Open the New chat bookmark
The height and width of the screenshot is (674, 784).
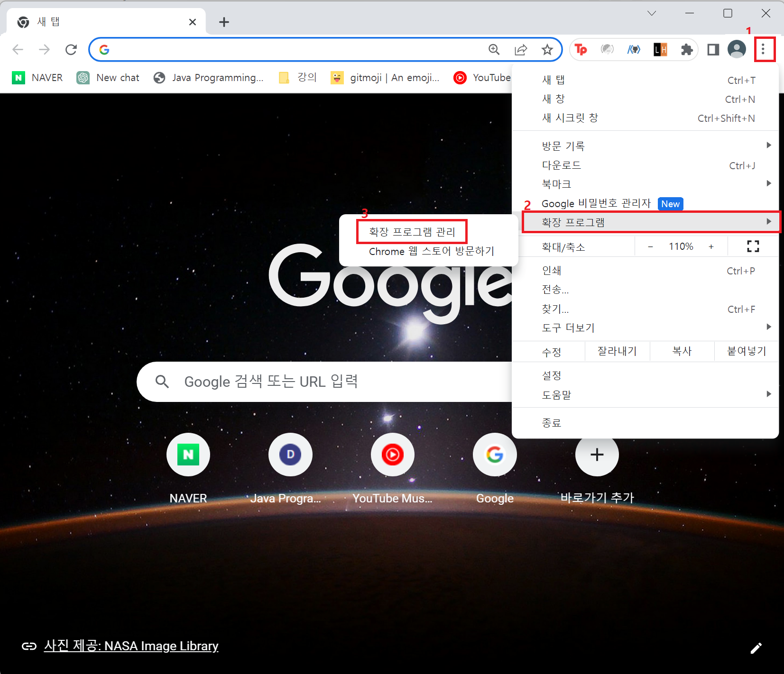point(108,78)
